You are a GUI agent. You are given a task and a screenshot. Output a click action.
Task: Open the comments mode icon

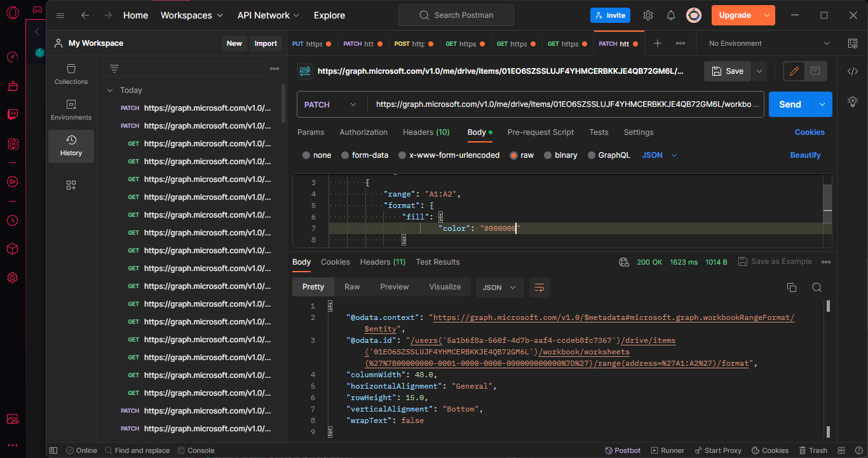(816, 71)
